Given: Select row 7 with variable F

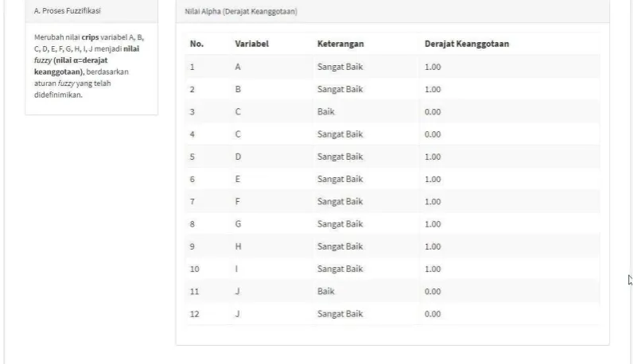Looking at the screenshot, I should click(x=392, y=202).
